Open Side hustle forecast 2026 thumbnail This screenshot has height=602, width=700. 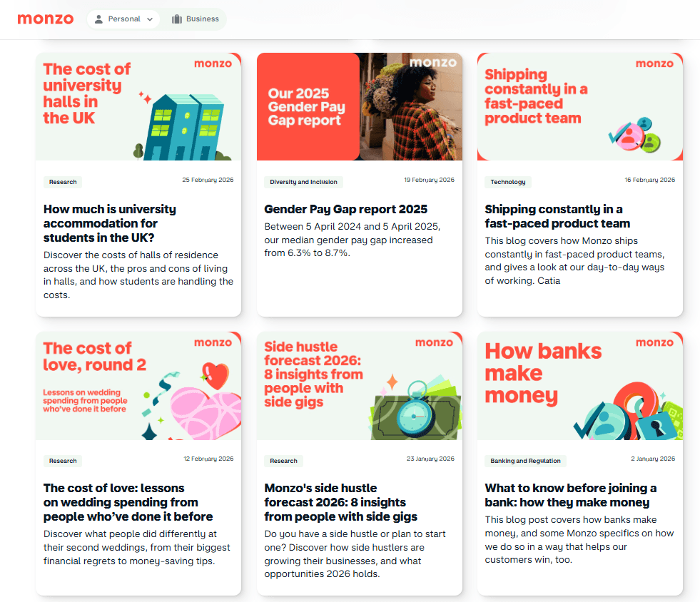click(360, 386)
